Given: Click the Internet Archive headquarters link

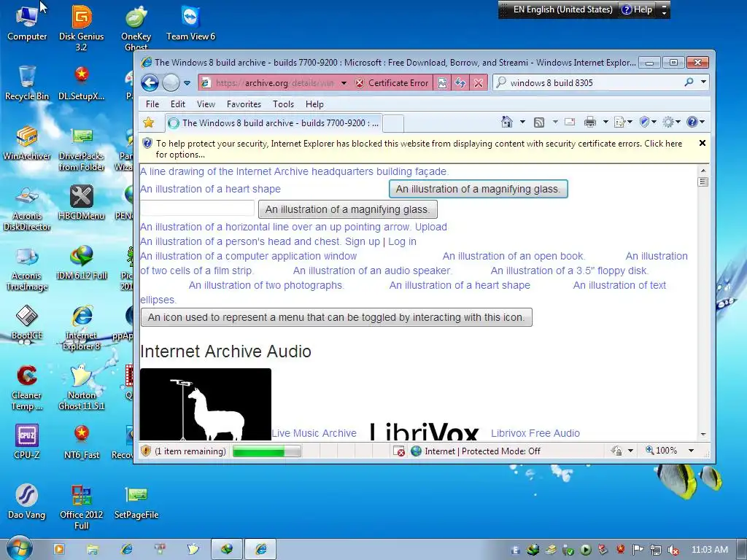Looking at the screenshot, I should click(295, 171).
